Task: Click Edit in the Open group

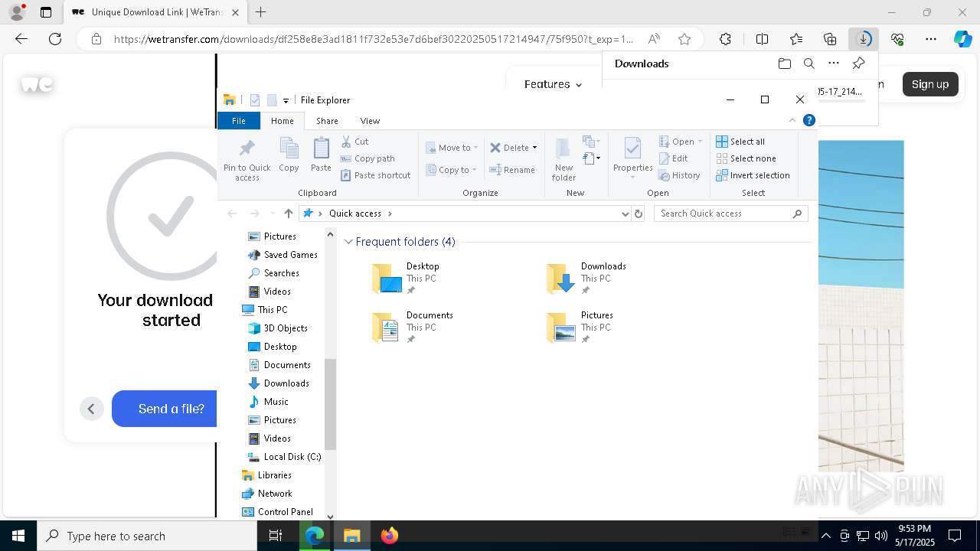Action: [x=673, y=158]
